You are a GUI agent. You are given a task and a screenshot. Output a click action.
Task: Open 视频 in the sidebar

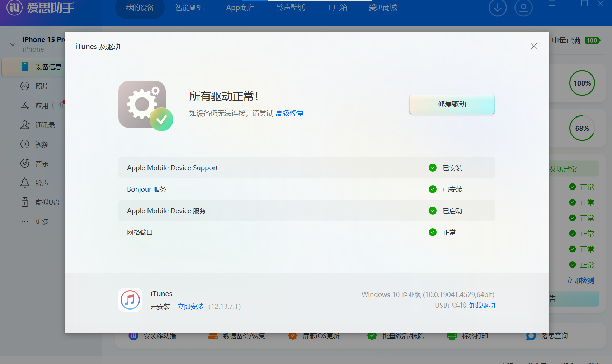tap(34, 144)
